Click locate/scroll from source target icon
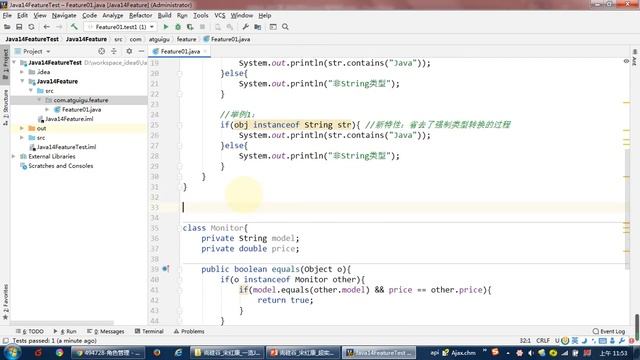Viewport: 640px width, 360px height. [x=102, y=51]
